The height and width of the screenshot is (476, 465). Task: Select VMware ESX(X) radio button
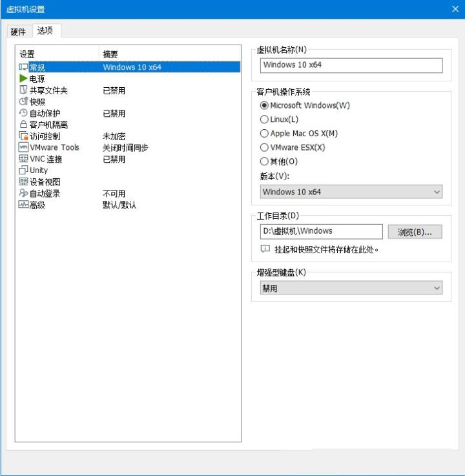264,147
